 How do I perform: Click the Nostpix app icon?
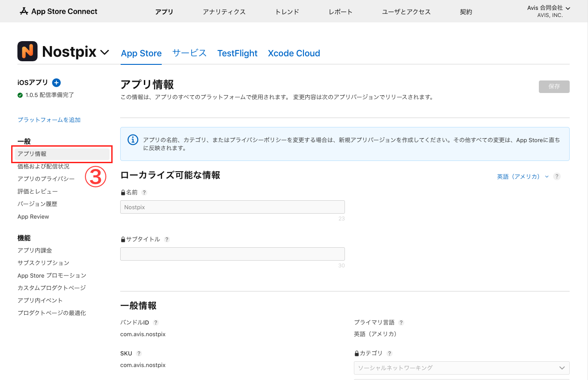tap(27, 51)
